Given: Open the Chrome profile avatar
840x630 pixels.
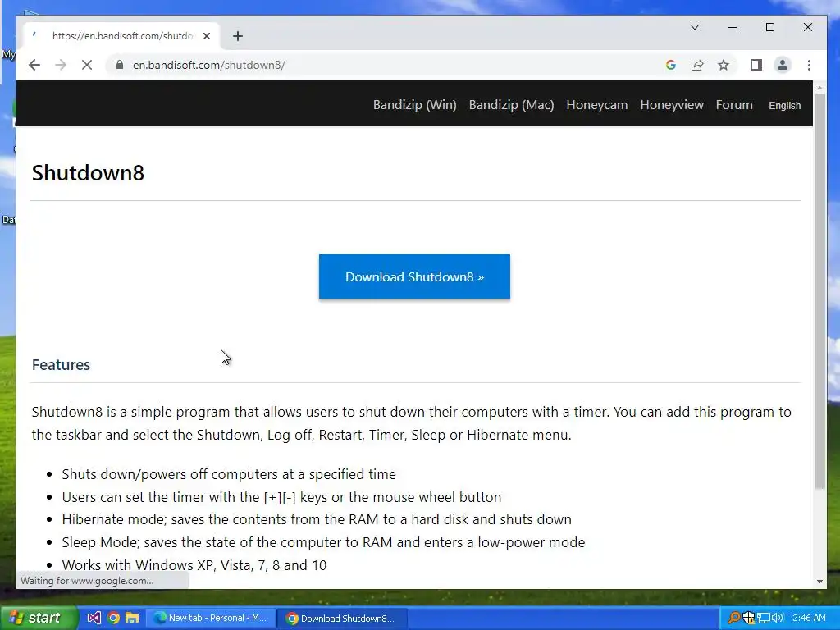Looking at the screenshot, I should 783,65.
